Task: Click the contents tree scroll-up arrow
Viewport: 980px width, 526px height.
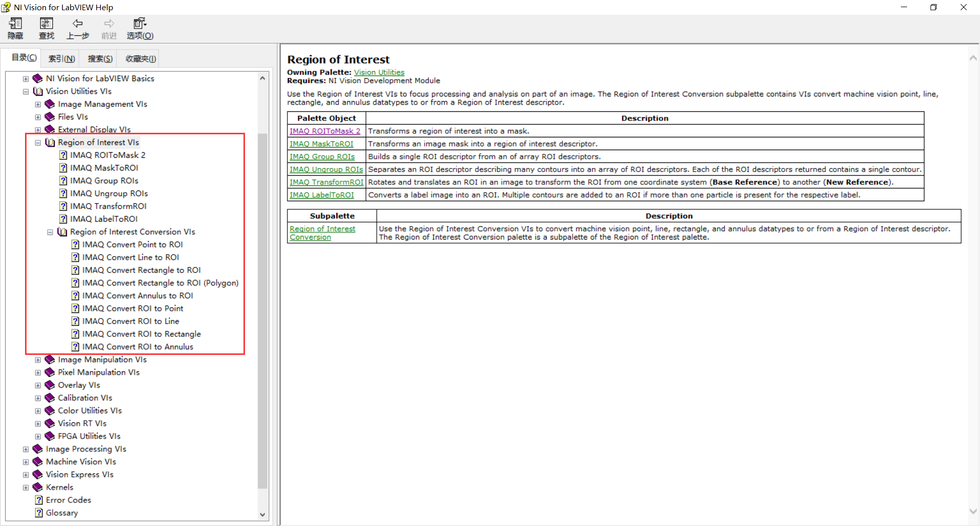Action: click(x=262, y=78)
